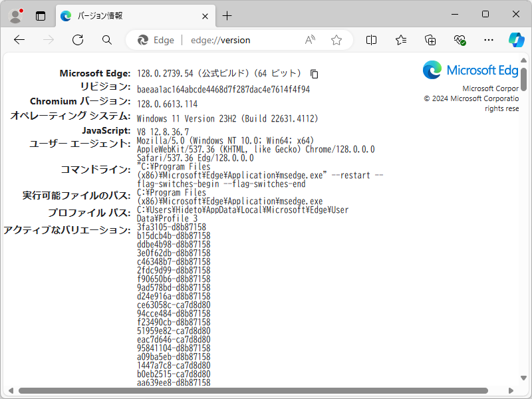Open the Copilot sidebar
This screenshot has height=399, width=532.
(x=517, y=40)
